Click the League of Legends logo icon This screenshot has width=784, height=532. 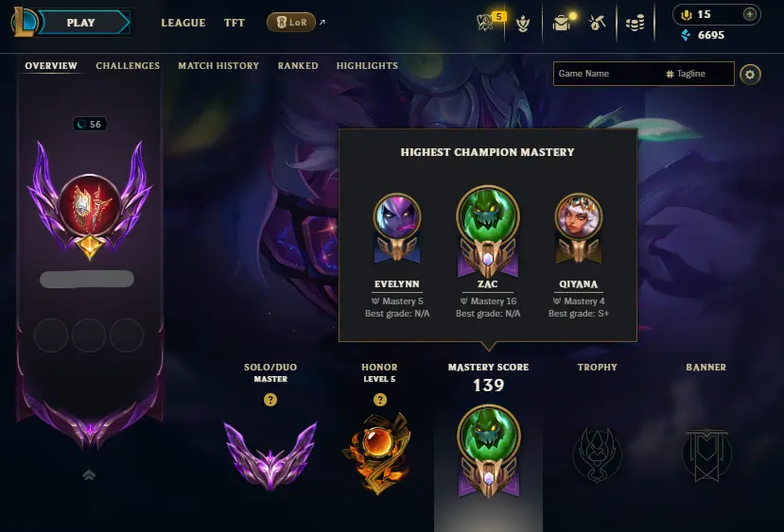(x=24, y=22)
